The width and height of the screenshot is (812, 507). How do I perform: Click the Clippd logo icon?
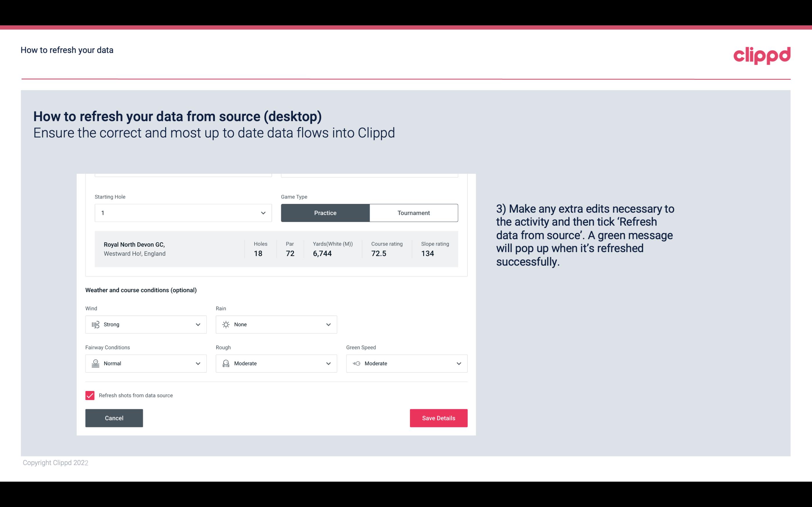click(x=762, y=55)
